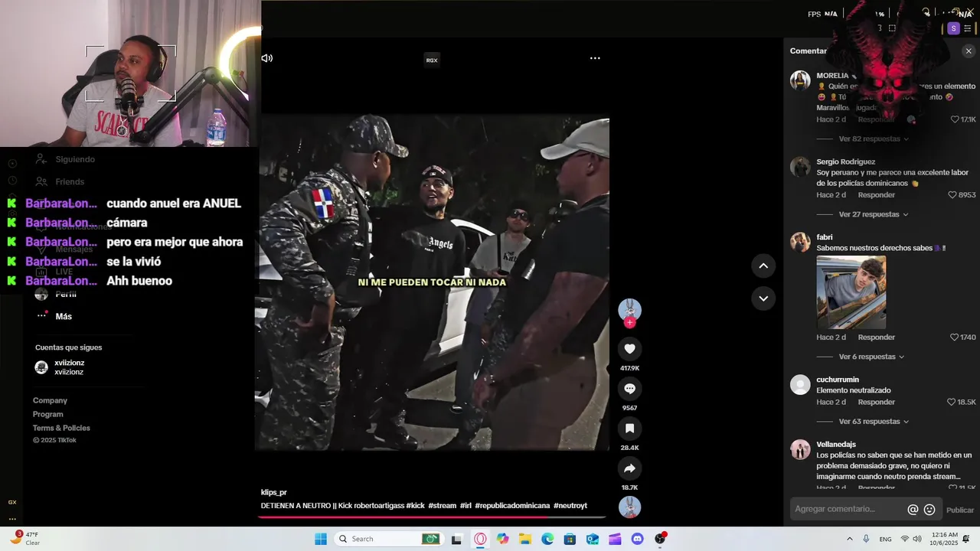Screen dimensions: 980x551
Task: Go to the previous video with up arrow
Action: [x=763, y=266]
